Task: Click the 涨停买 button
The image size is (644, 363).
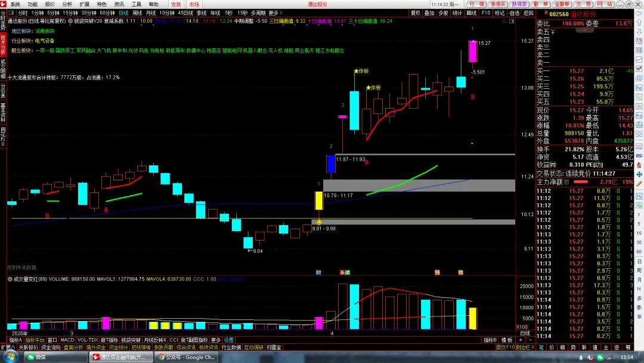Action: coord(498,4)
